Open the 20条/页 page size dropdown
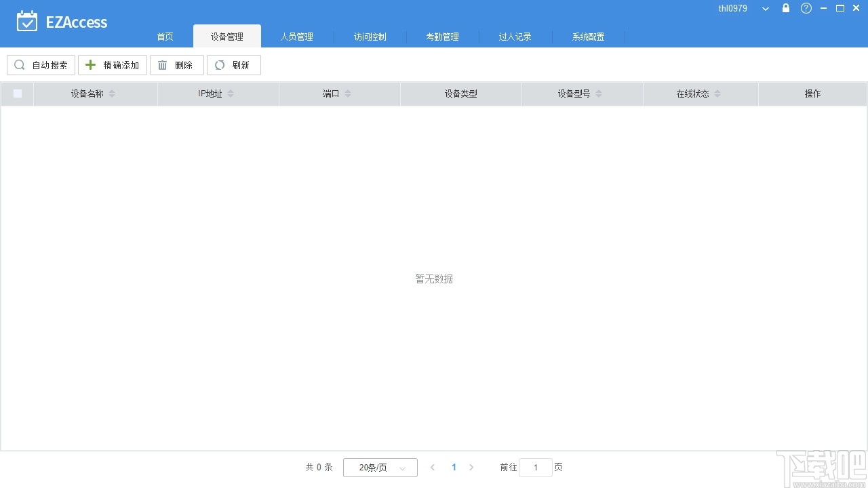The width and height of the screenshot is (868, 488). tap(380, 467)
